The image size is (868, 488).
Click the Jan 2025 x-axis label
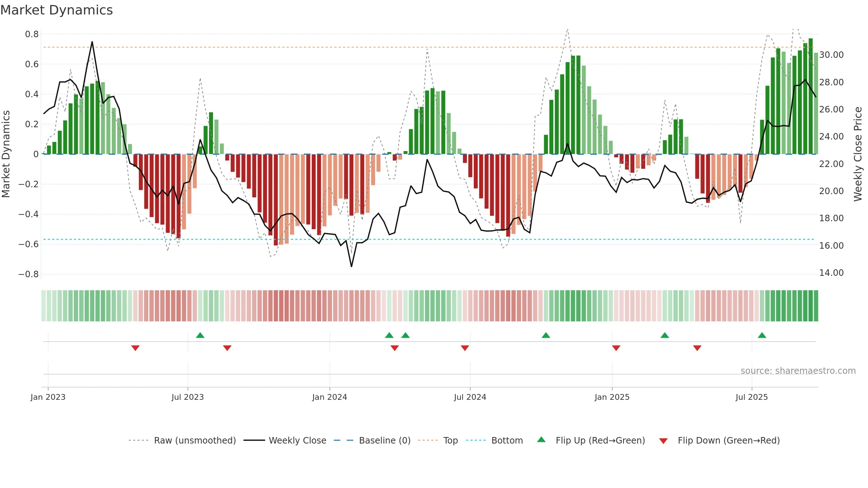click(x=612, y=397)
